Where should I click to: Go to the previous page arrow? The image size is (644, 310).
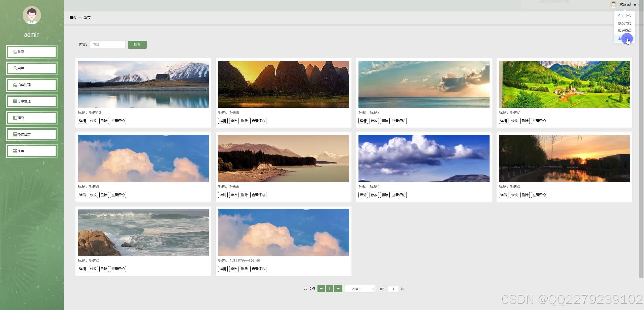pos(321,289)
